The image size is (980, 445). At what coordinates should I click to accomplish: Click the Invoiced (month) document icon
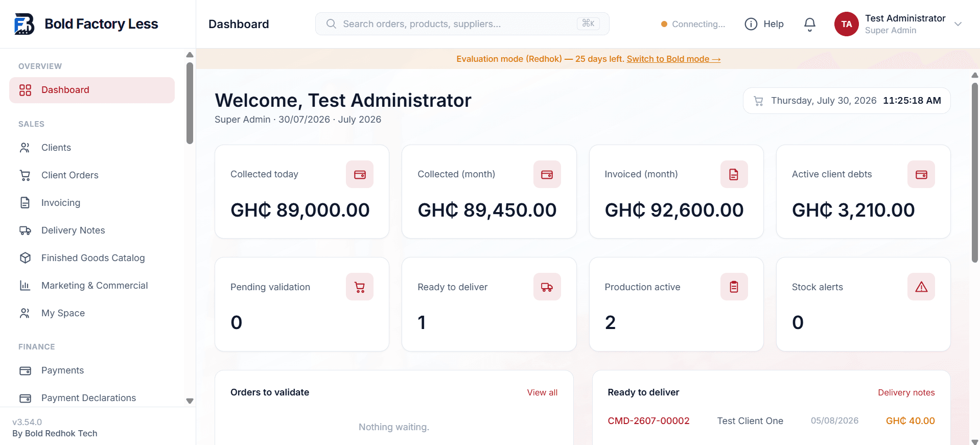click(x=734, y=174)
